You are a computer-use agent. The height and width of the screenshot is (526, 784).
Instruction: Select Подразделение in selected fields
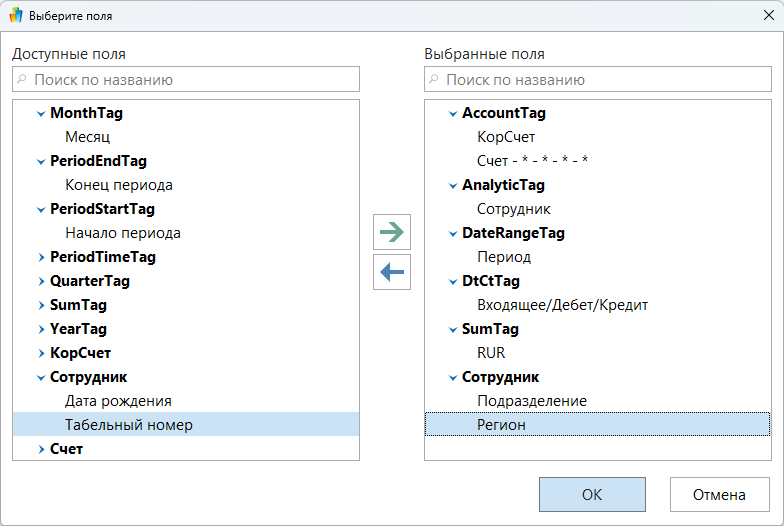[531, 401]
